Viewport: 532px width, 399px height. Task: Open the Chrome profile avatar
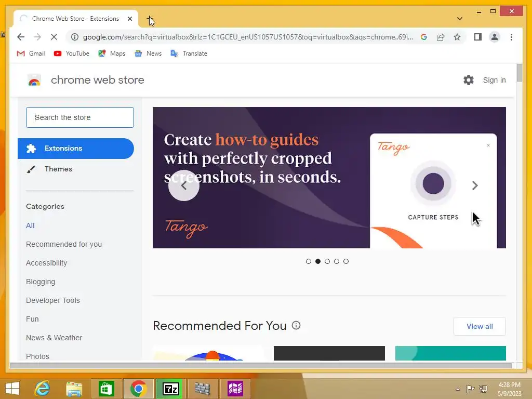[x=495, y=37]
